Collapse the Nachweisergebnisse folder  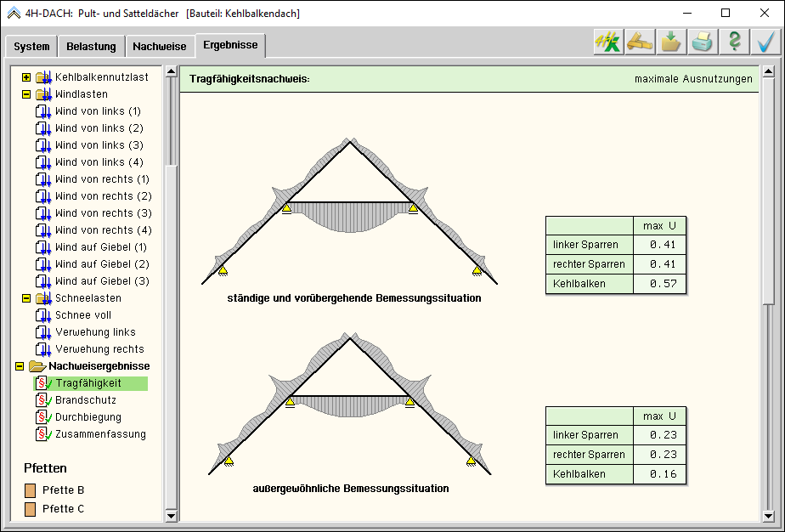coord(20,366)
